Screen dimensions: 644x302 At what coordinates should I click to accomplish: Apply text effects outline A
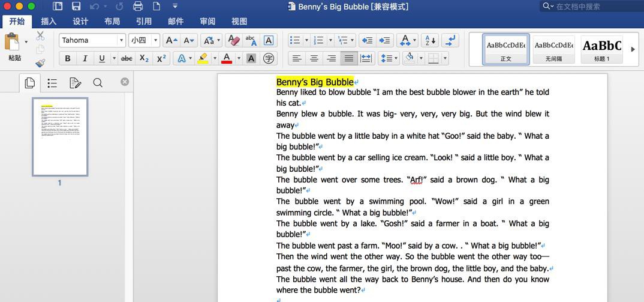(181, 58)
